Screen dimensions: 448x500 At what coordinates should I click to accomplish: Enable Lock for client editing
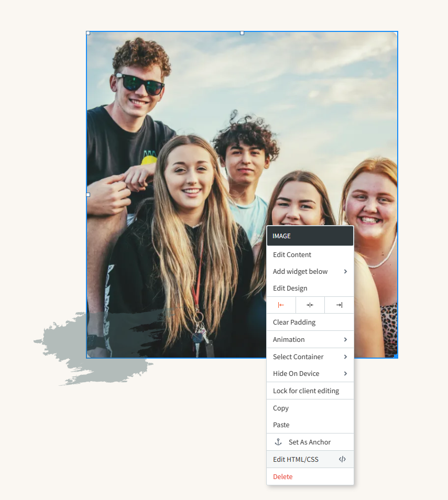pos(305,391)
